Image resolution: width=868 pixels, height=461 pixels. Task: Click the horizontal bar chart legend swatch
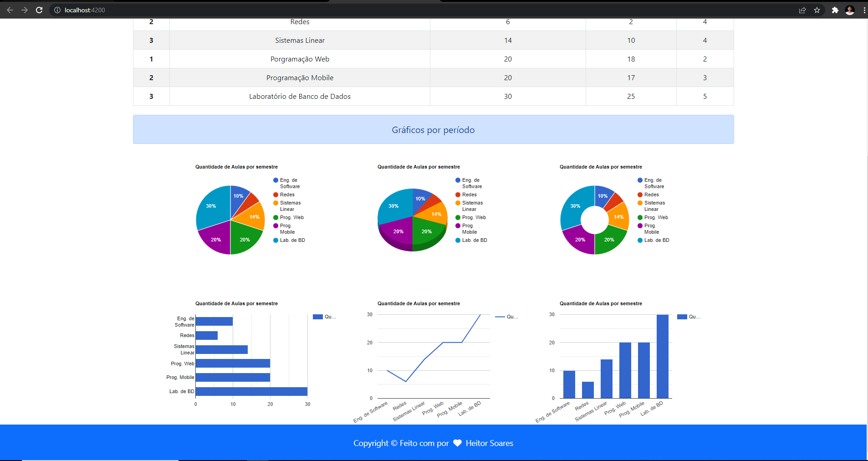pos(318,317)
